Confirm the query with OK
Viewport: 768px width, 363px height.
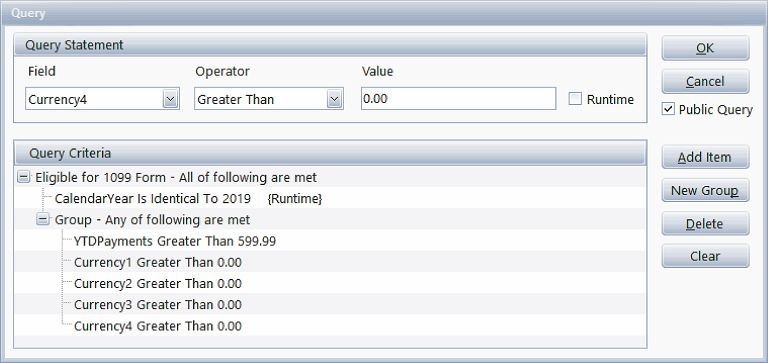(x=705, y=48)
